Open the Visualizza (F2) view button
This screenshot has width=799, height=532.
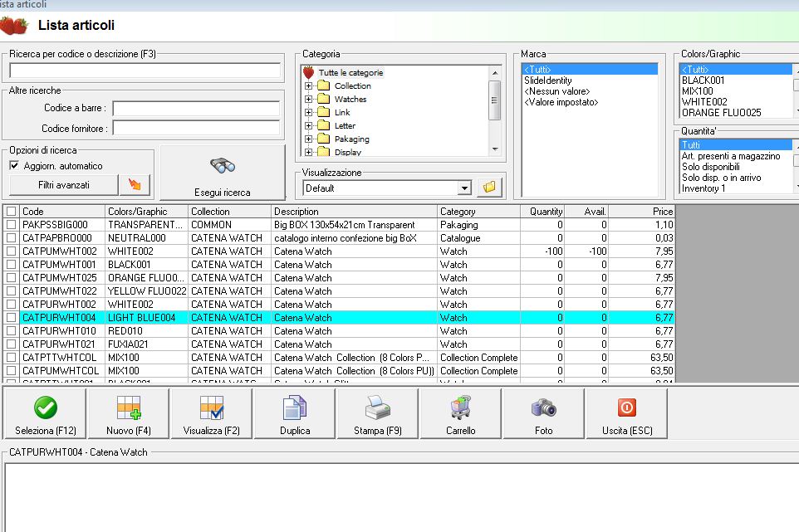click(x=212, y=413)
